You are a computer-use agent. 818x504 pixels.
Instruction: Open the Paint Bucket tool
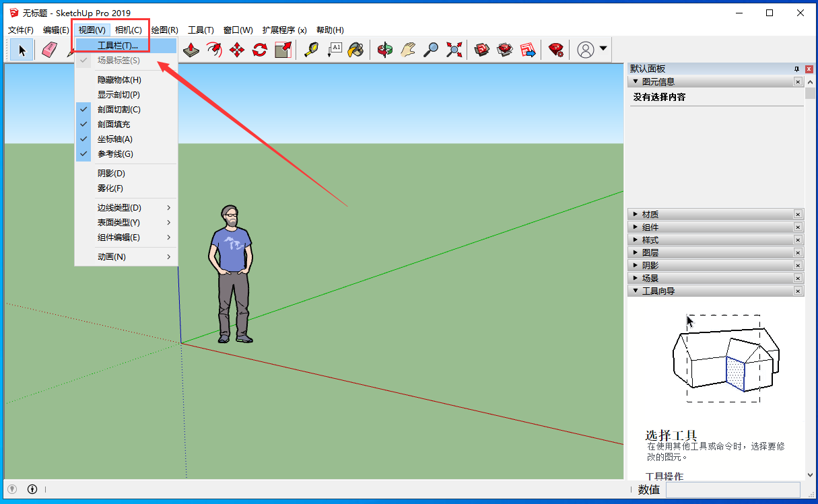click(x=356, y=49)
